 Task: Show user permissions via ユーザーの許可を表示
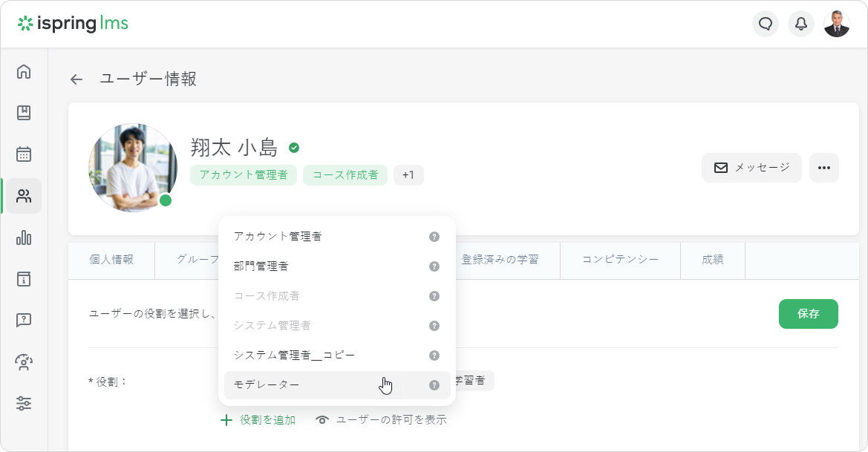[x=382, y=420]
